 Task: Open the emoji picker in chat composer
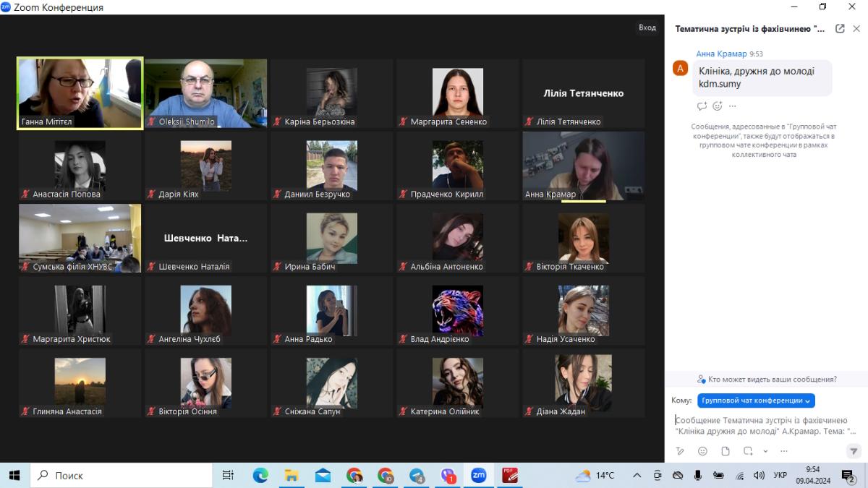click(x=702, y=451)
